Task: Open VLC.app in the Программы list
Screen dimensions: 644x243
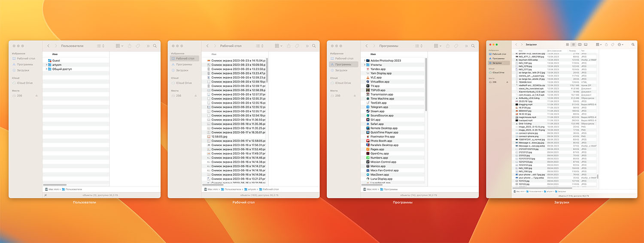Action: [376, 77]
